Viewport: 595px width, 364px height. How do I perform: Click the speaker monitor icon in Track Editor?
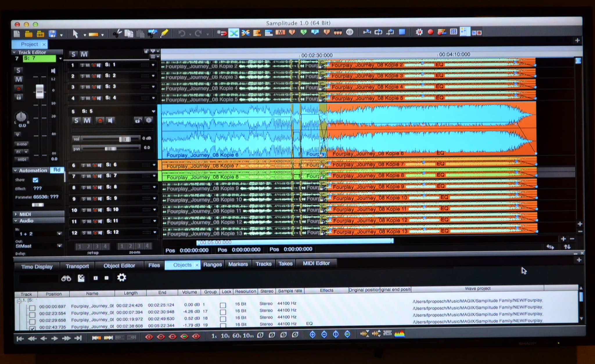pos(53,71)
